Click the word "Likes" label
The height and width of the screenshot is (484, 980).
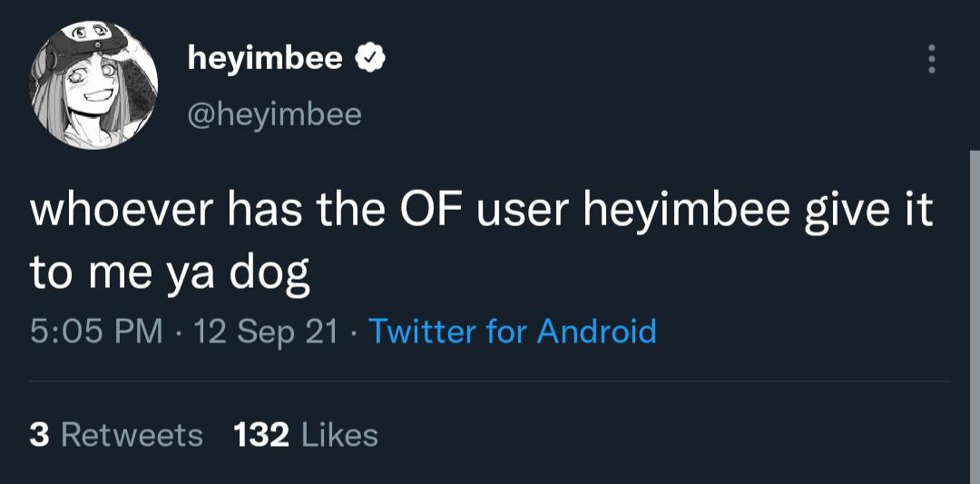coord(338,435)
